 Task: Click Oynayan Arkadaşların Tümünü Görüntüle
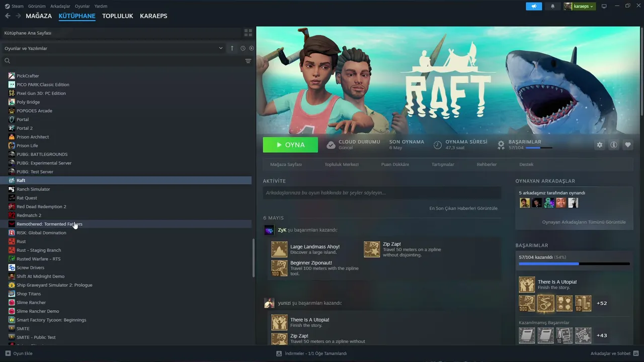[584, 222]
